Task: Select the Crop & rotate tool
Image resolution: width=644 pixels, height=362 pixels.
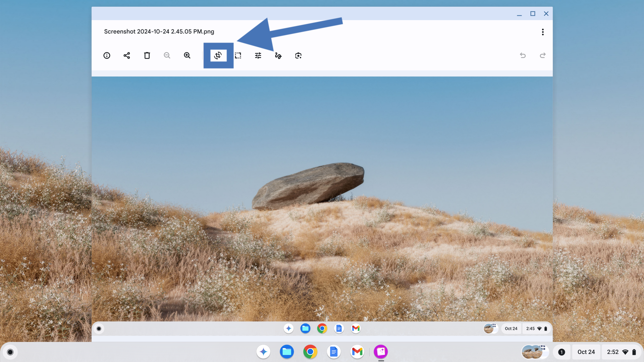Action: pos(218,56)
